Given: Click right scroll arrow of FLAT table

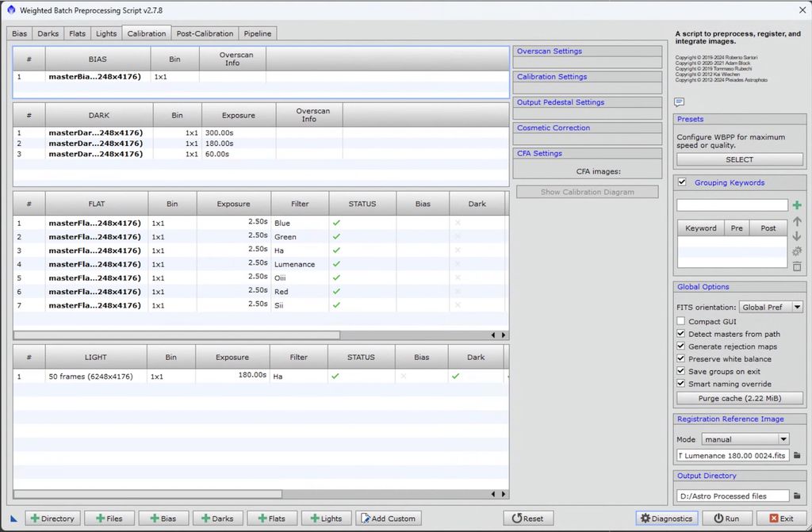Looking at the screenshot, I should [x=504, y=335].
